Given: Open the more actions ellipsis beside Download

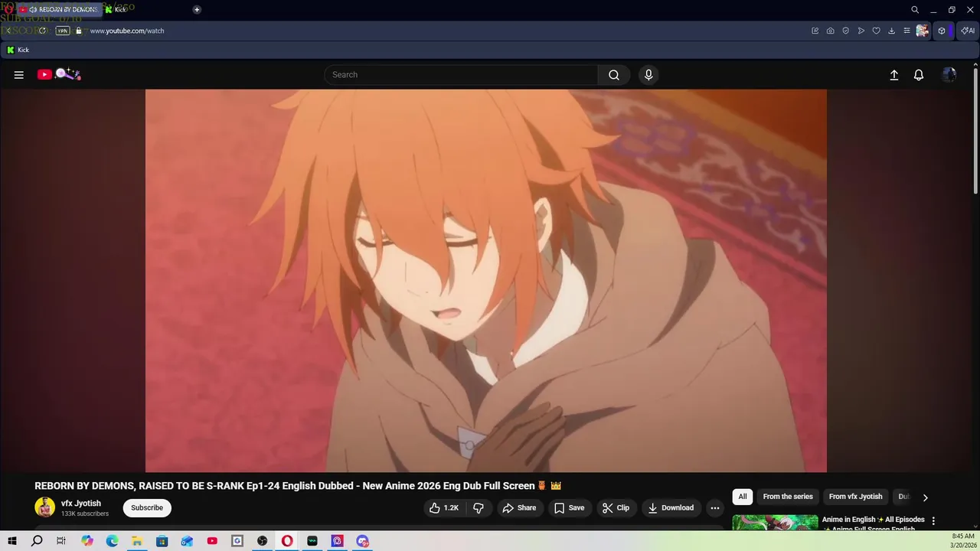Looking at the screenshot, I should pyautogui.click(x=714, y=508).
